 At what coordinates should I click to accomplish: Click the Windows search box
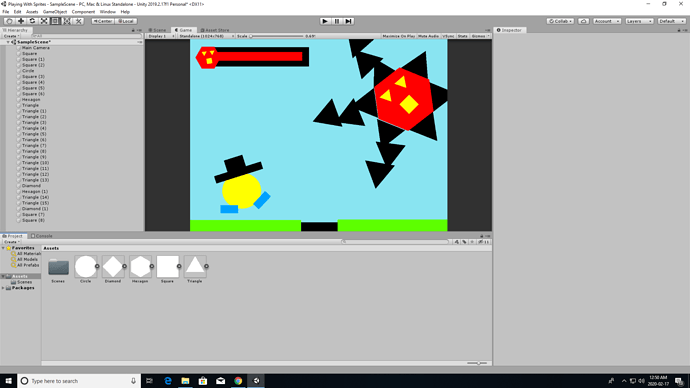pyautogui.click(x=79, y=381)
